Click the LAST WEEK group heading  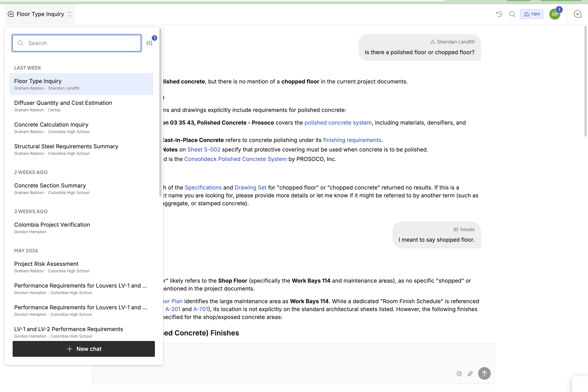coord(27,68)
